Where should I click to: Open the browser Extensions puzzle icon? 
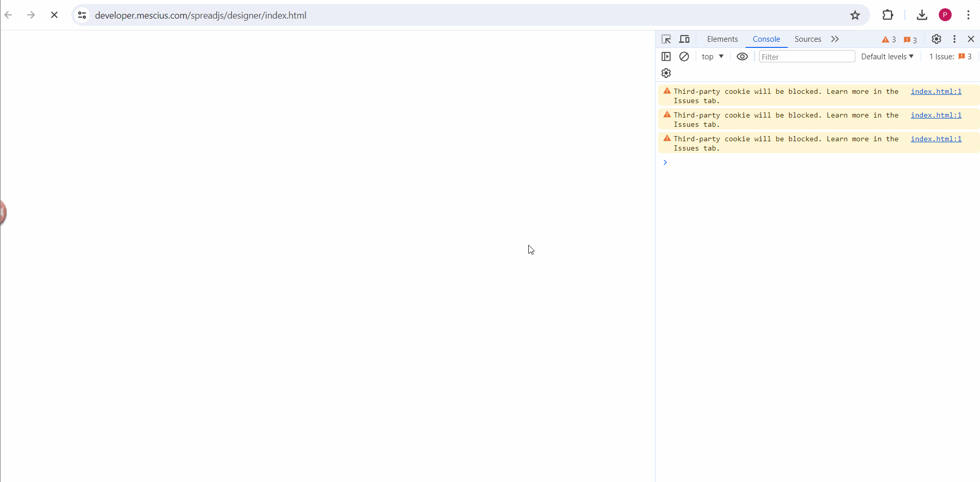click(x=888, y=15)
